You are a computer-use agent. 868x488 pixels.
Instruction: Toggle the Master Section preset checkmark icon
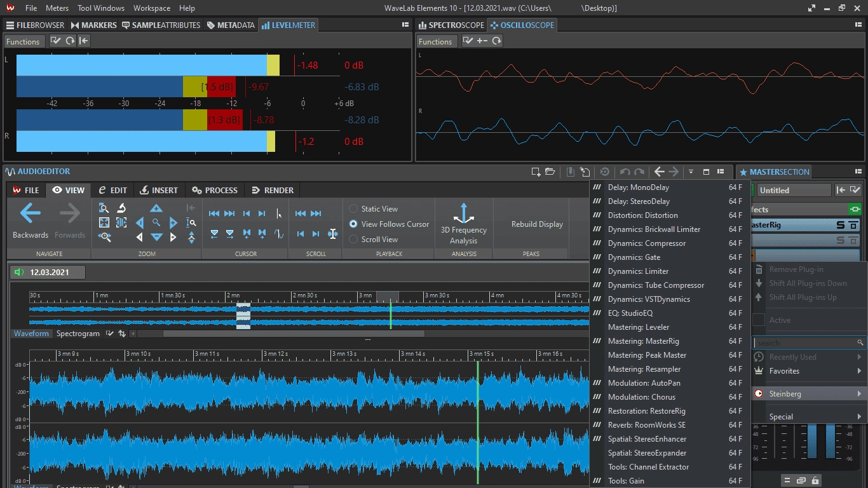pos(855,189)
